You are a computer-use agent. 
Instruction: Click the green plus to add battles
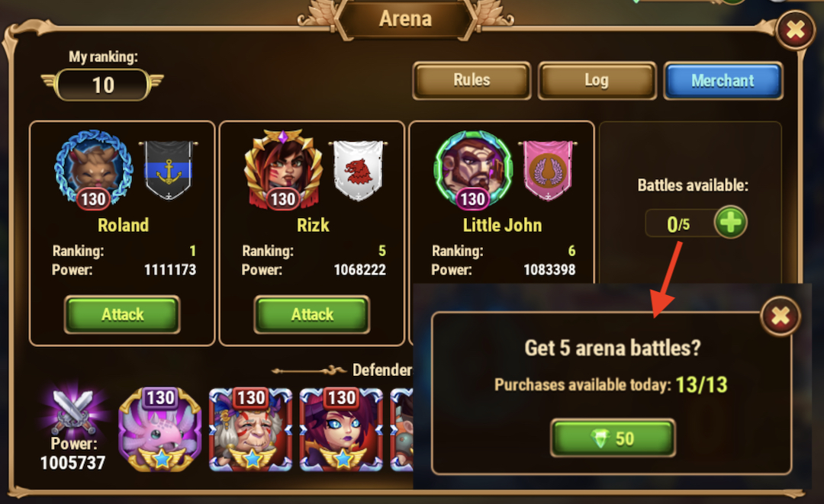(730, 223)
